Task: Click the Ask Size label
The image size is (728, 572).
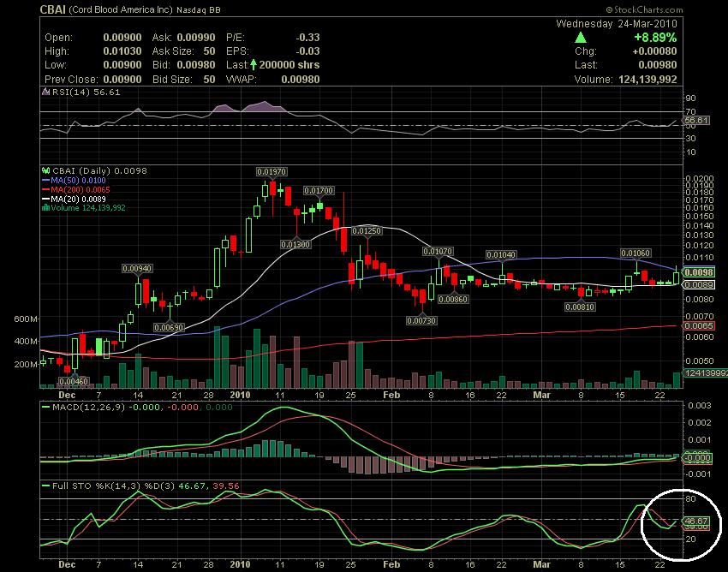Action: coord(172,51)
